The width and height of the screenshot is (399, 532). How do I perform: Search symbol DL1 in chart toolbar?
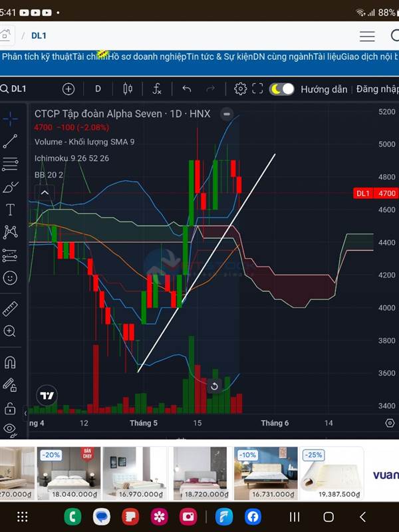coord(13,89)
